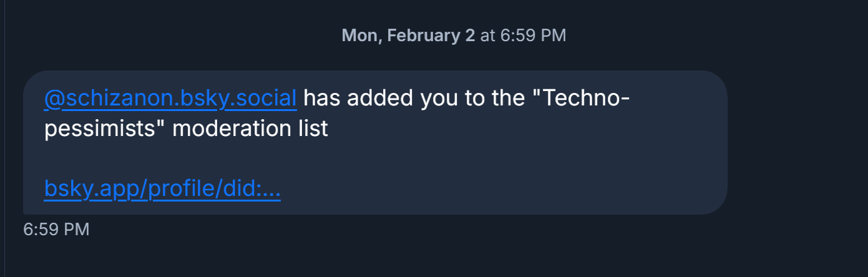Click the 6:59 PM timestamp below the message
This screenshot has height=277, width=868.
coord(56,230)
